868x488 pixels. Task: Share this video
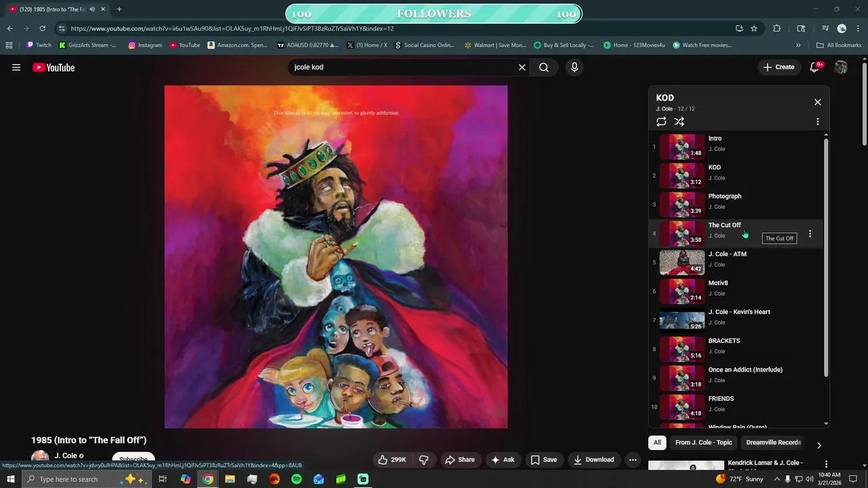460,460
